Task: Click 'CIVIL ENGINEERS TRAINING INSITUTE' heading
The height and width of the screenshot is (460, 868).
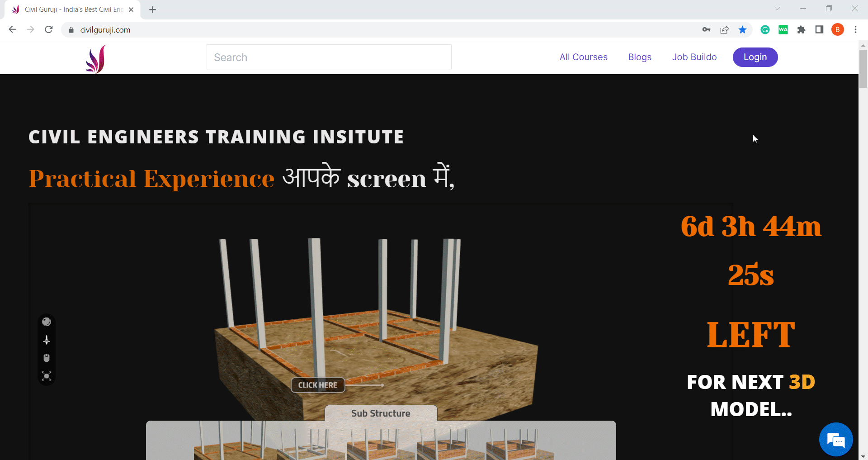Action: (216, 137)
